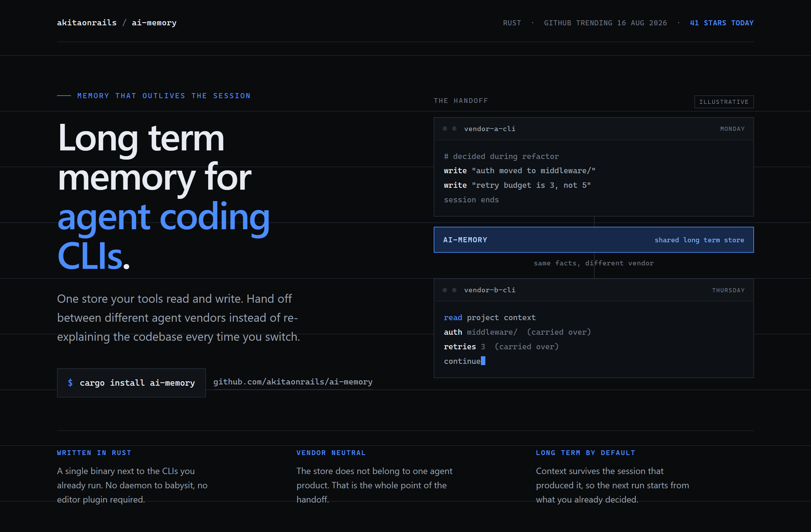Viewport: 811px width, 532px height.
Task: Click the 'auth middleware/ (carried over)' line
Action: click(517, 332)
